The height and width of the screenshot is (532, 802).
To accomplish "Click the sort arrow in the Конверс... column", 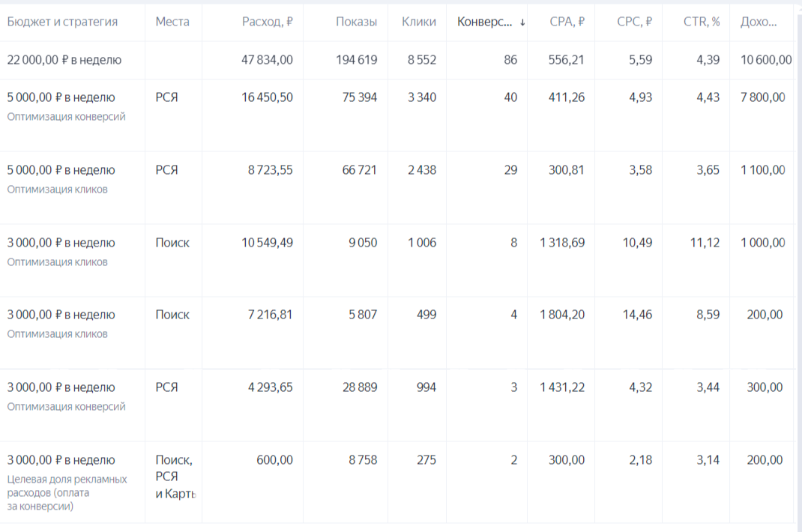I will pos(522,22).
